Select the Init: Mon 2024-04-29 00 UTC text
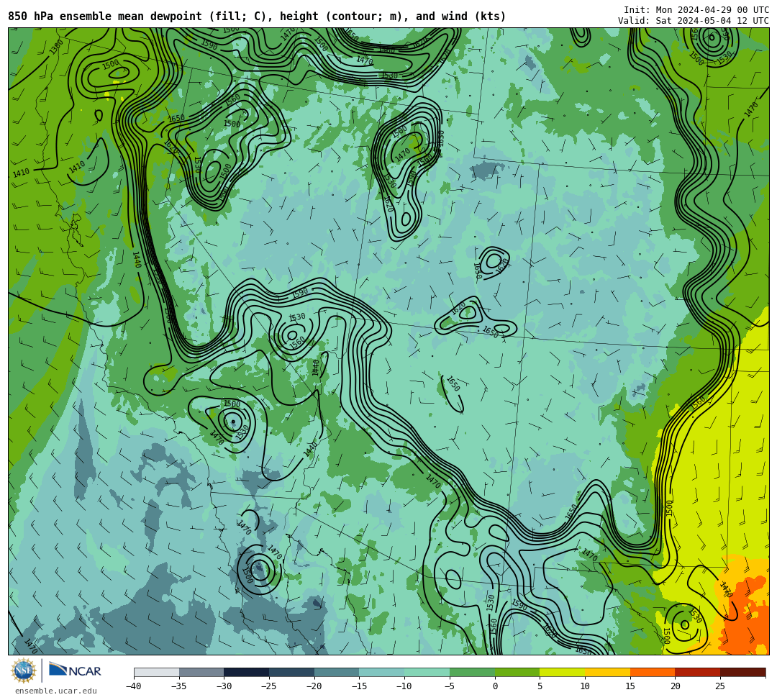This screenshot has height=700, width=777. coord(696,10)
